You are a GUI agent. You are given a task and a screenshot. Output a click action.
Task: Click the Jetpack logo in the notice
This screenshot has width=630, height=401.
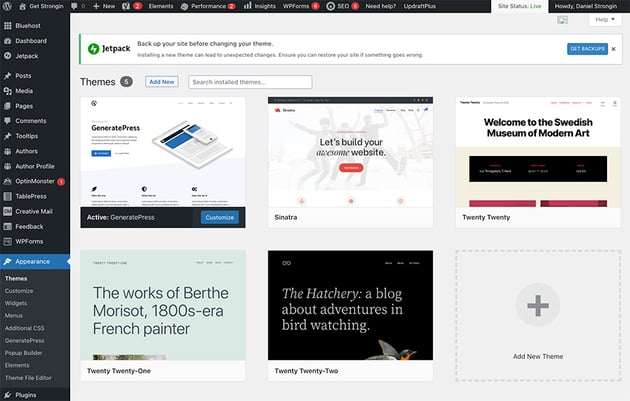tap(109, 49)
